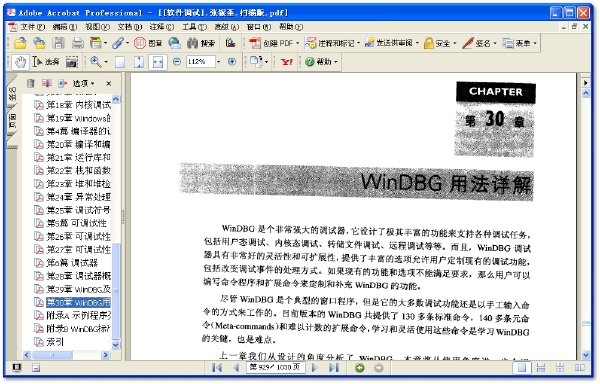Select Continuous Facing layout icon
600x384 pixels.
560,368
